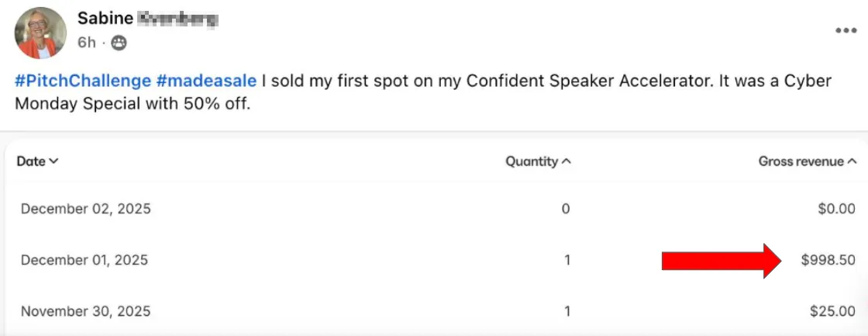This screenshot has height=336, width=868.
Task: Select the December 02, 2025 row date
Action: pos(85,209)
